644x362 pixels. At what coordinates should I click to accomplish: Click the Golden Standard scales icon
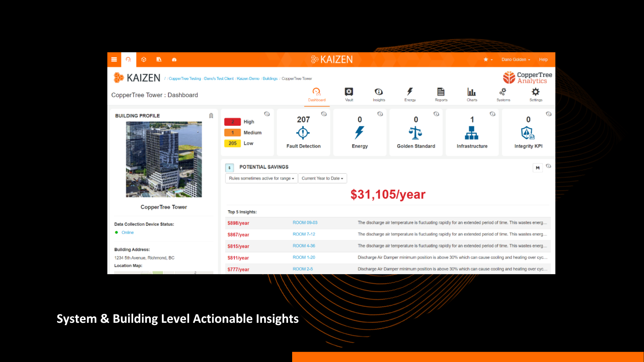(x=415, y=133)
